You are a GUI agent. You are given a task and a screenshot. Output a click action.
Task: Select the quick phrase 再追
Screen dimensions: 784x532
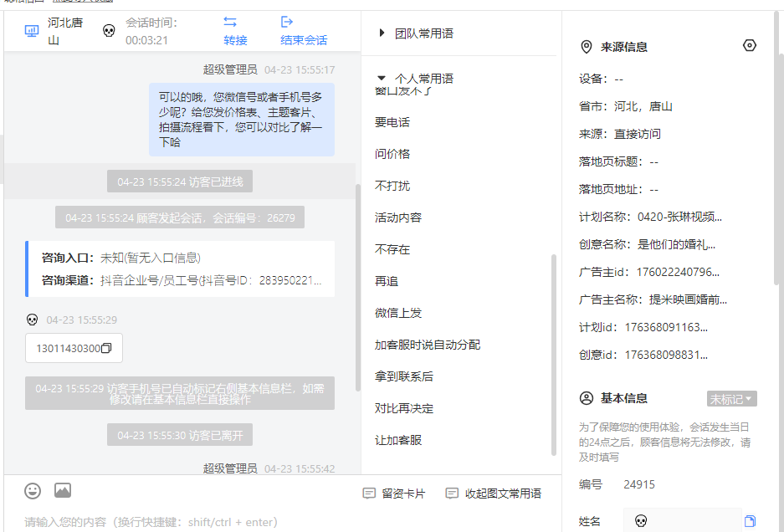(387, 282)
